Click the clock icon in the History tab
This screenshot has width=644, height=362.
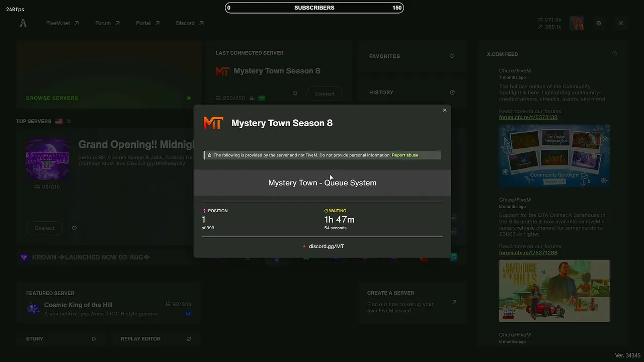452,93
